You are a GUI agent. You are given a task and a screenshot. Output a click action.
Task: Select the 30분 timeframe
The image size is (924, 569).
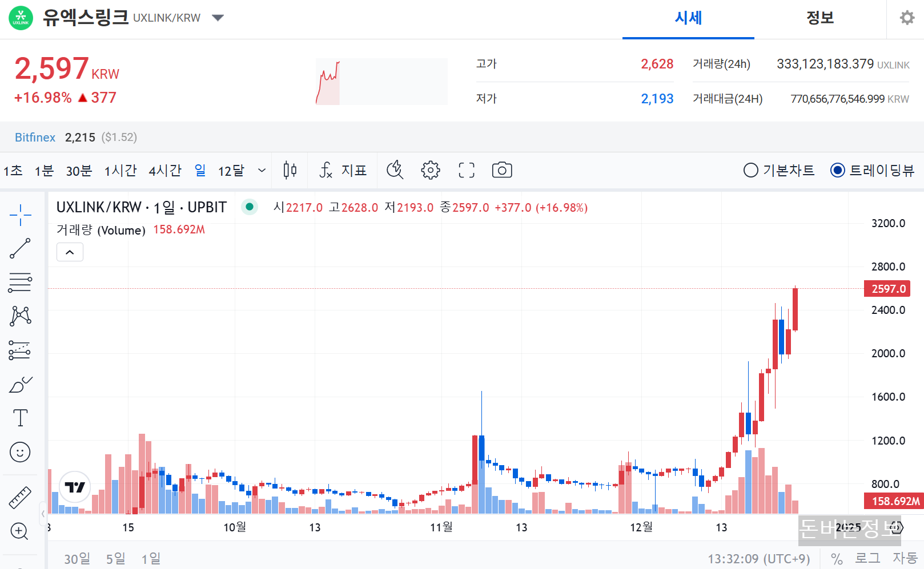(x=79, y=170)
